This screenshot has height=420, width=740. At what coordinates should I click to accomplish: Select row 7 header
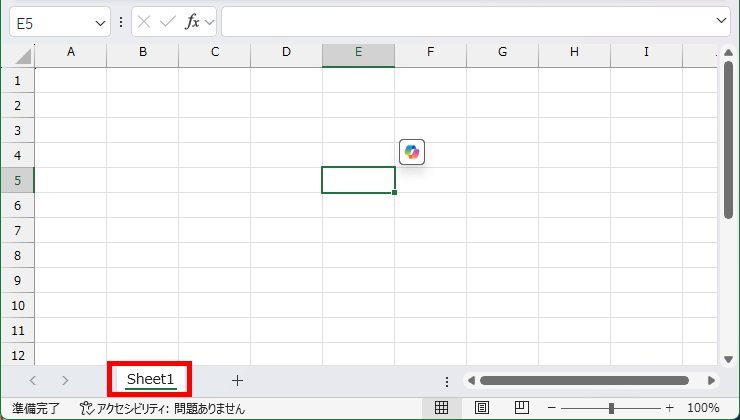pos(18,230)
